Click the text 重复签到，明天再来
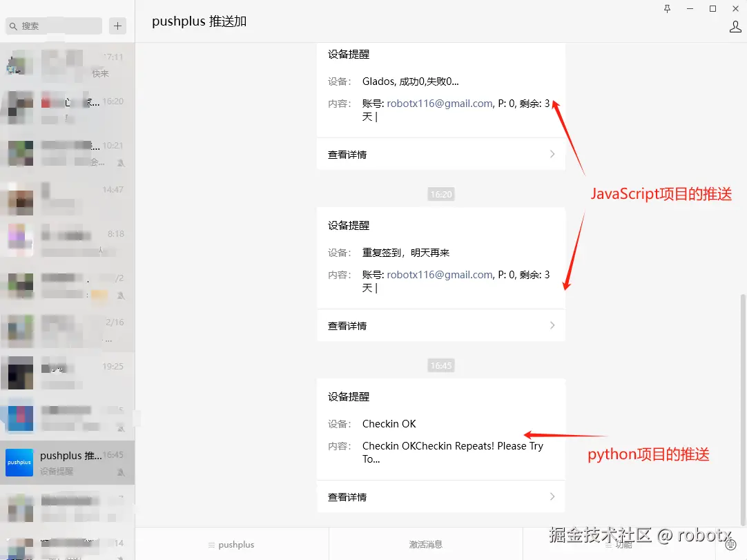 pos(405,253)
